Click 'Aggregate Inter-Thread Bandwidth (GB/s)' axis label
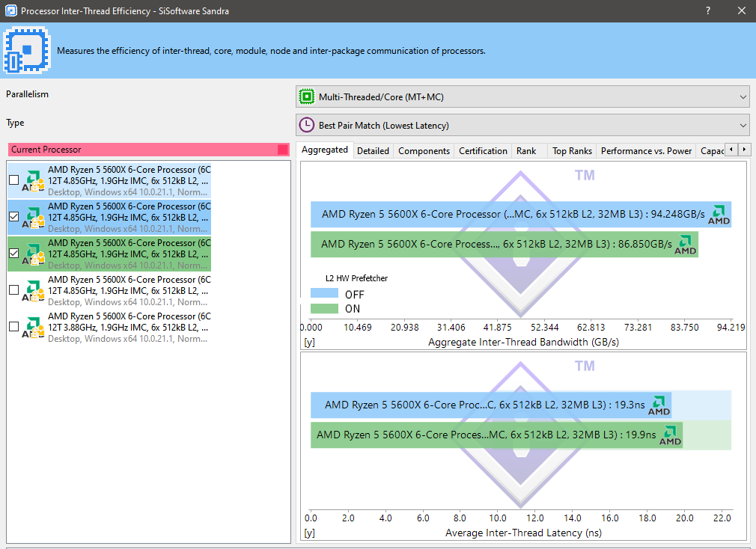756x549 pixels. pyautogui.click(x=523, y=343)
